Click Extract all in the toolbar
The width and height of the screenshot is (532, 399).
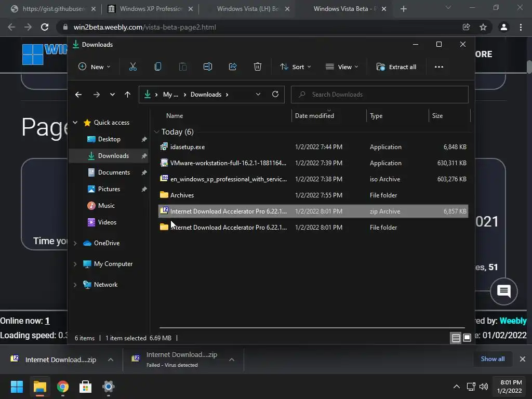point(396,67)
